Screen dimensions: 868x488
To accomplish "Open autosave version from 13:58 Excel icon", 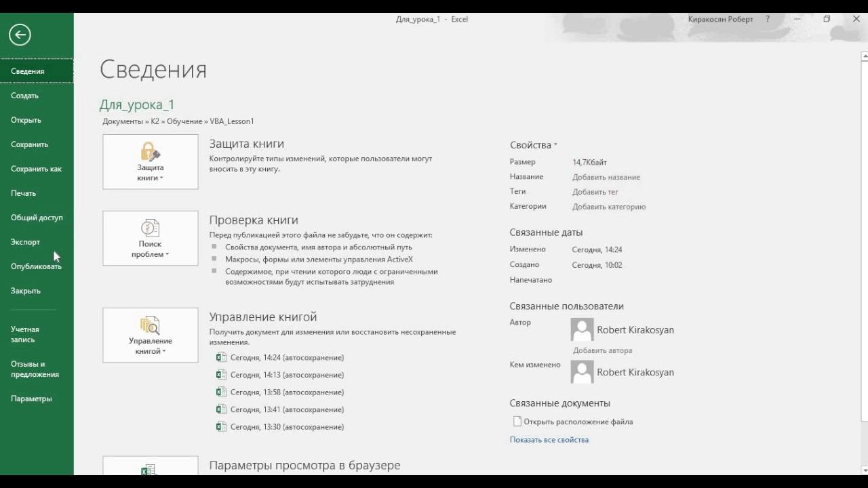I will (x=220, y=392).
